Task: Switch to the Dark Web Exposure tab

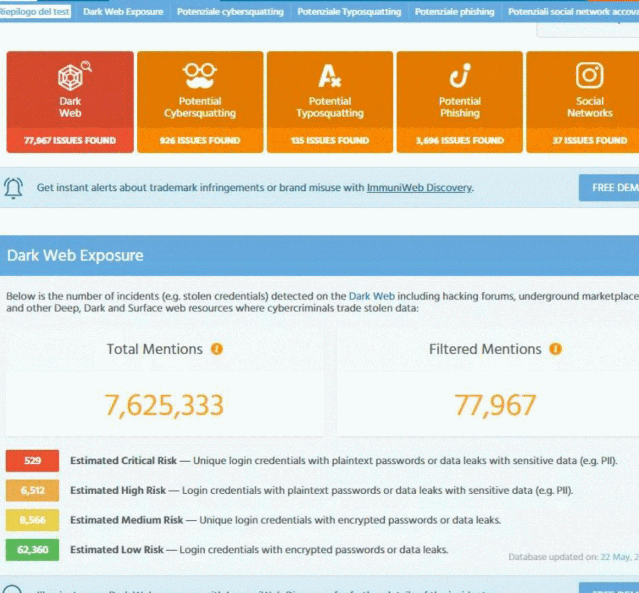Action: (x=124, y=12)
